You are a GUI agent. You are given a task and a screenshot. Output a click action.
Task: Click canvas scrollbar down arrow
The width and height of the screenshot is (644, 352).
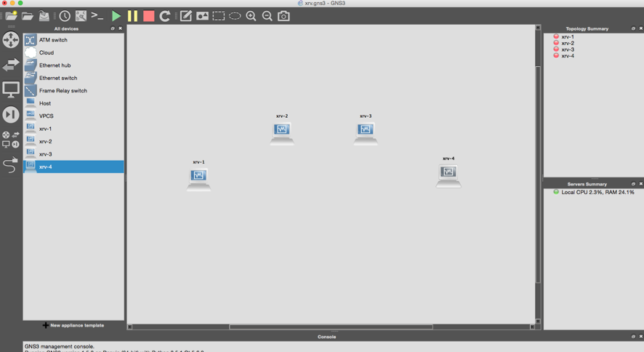pyautogui.click(x=538, y=321)
